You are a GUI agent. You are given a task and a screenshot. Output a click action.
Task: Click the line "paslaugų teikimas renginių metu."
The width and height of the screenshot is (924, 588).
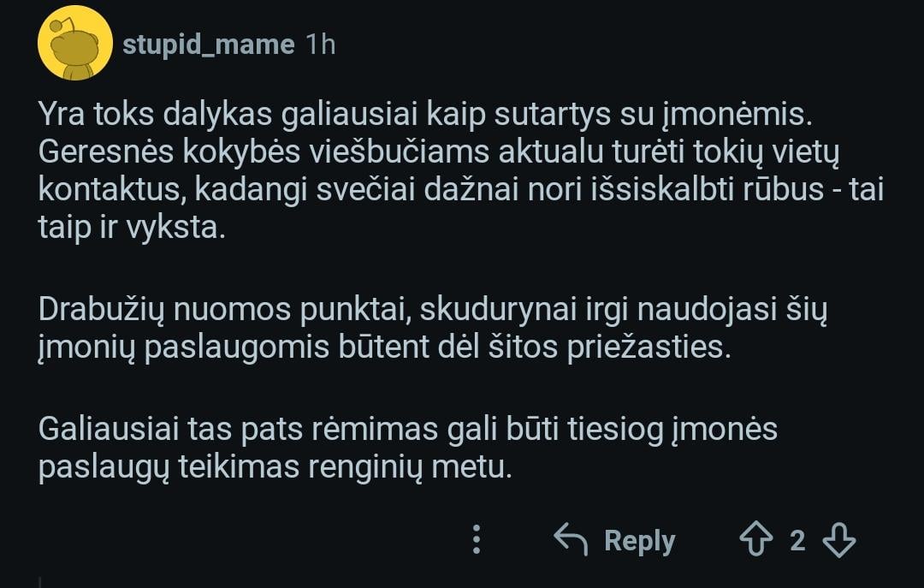pyautogui.click(x=275, y=467)
